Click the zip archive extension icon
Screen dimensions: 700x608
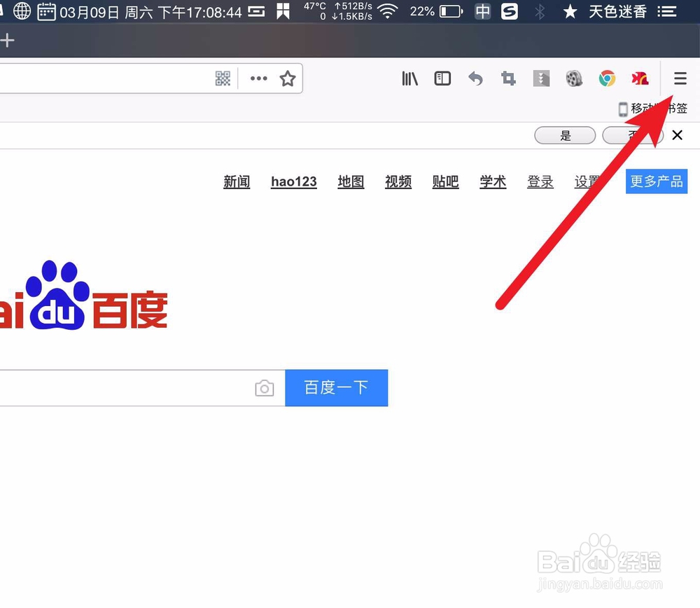click(x=541, y=78)
